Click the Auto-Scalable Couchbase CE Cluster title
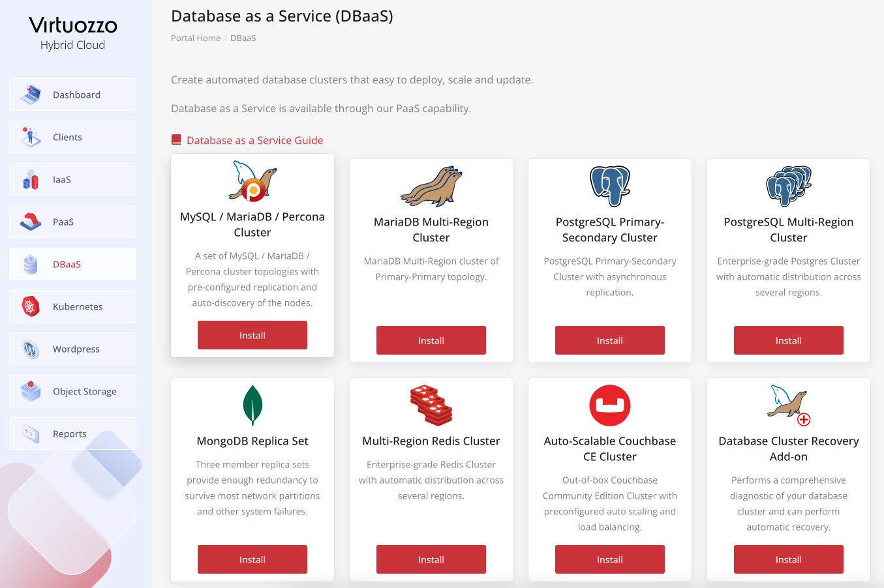Viewport: 884px width, 588px height. [x=610, y=449]
